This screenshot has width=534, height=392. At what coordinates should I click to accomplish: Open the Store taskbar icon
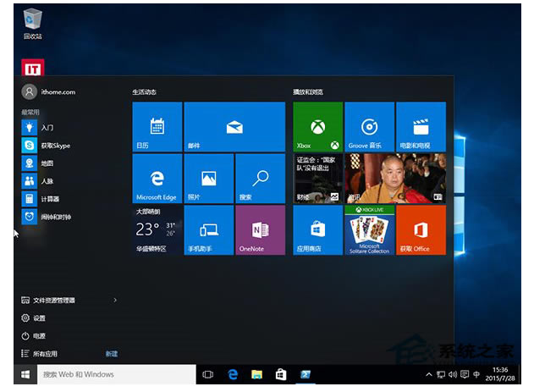pos(281,374)
